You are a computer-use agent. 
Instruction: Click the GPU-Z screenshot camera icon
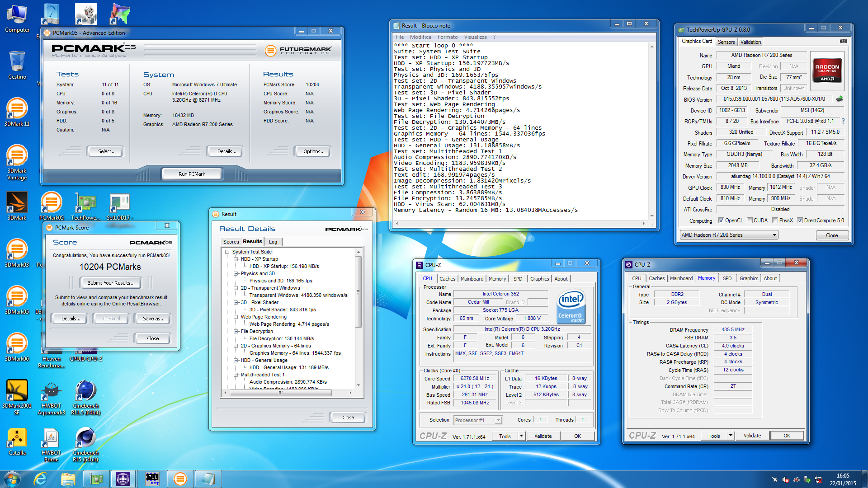pos(843,41)
